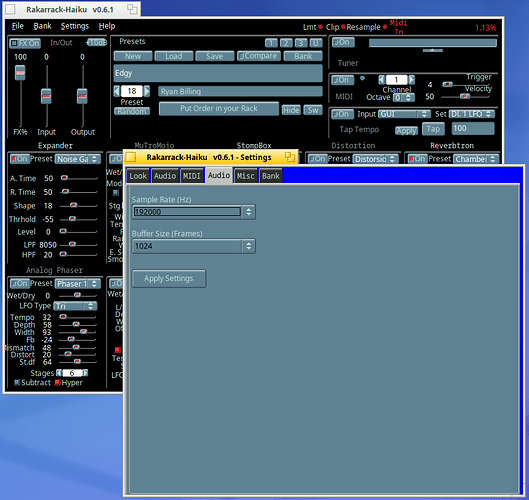Click the MIDI Octave spinner
Screen dimensions: 529x500
(404, 98)
